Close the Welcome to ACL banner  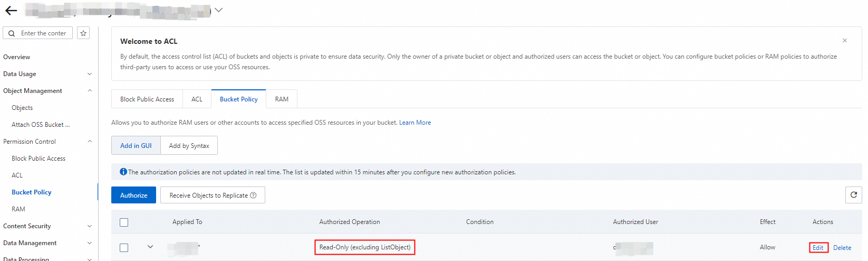pos(845,41)
